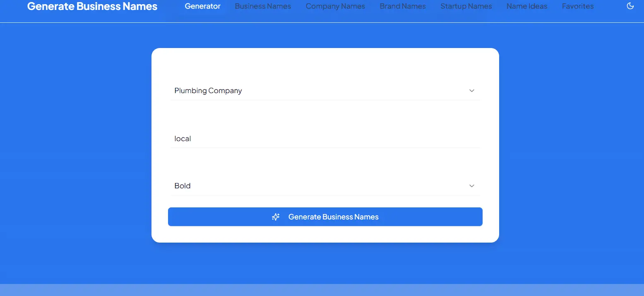Screen dimensions: 644x296
Task: Select the Brand Names nav item
Action: click(403, 6)
